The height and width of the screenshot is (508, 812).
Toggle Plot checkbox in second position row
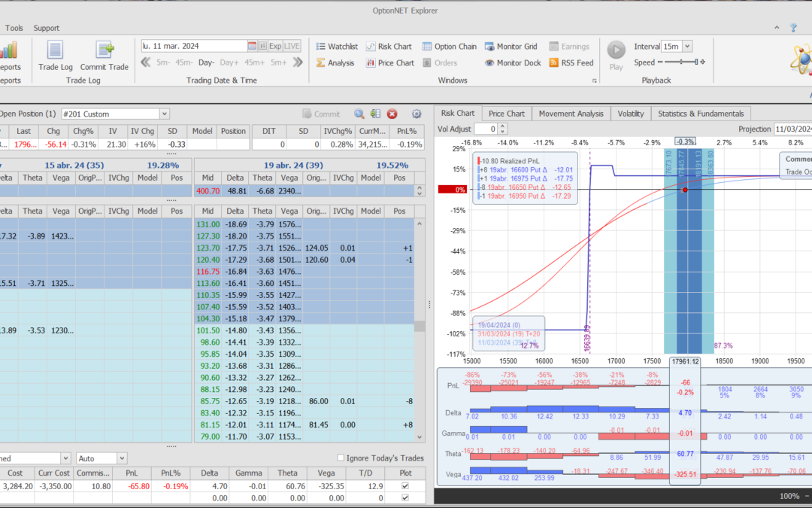click(407, 498)
